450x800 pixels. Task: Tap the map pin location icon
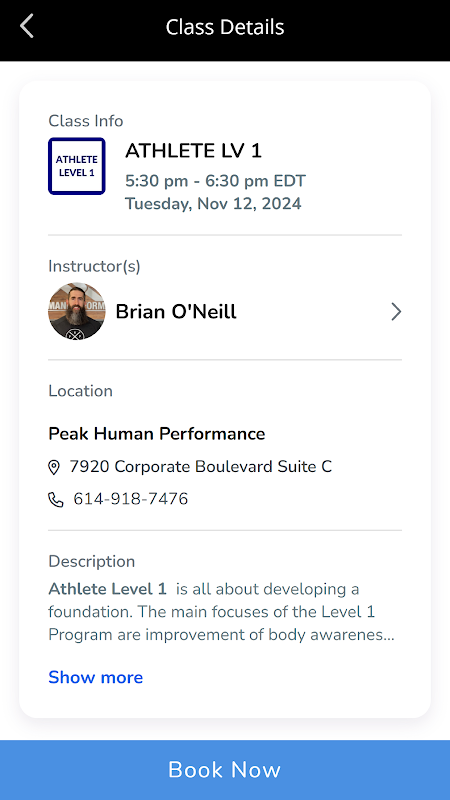click(54, 467)
